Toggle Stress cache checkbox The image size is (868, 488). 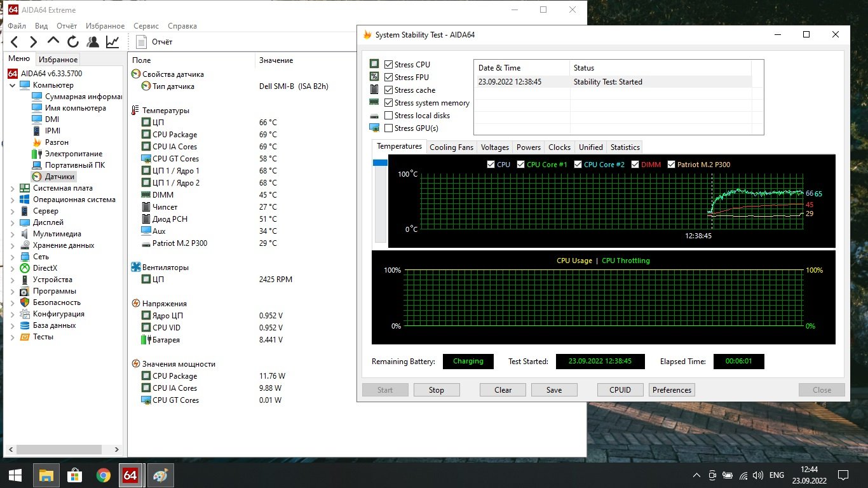click(x=388, y=90)
